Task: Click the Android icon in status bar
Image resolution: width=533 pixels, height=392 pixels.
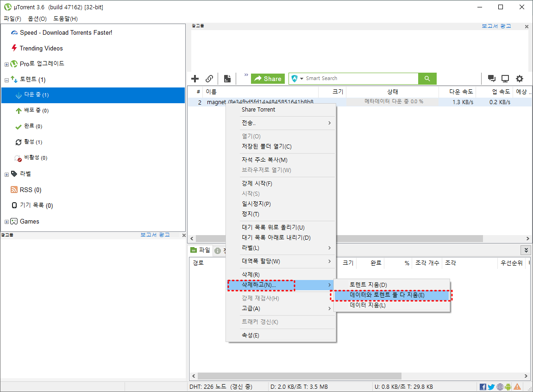Action: pyautogui.click(x=508, y=387)
